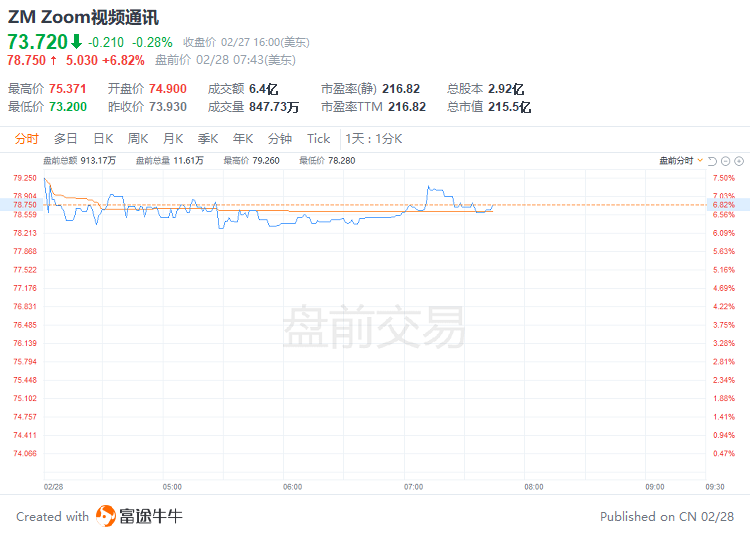Click the 收盘价 02/27 16:00 timestamp
This screenshot has width=750, height=537.
point(246,43)
